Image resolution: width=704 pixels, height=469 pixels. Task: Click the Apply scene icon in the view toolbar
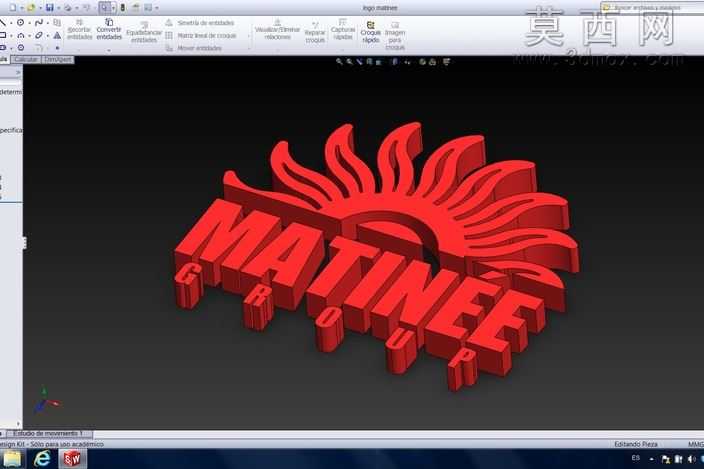coord(432,62)
